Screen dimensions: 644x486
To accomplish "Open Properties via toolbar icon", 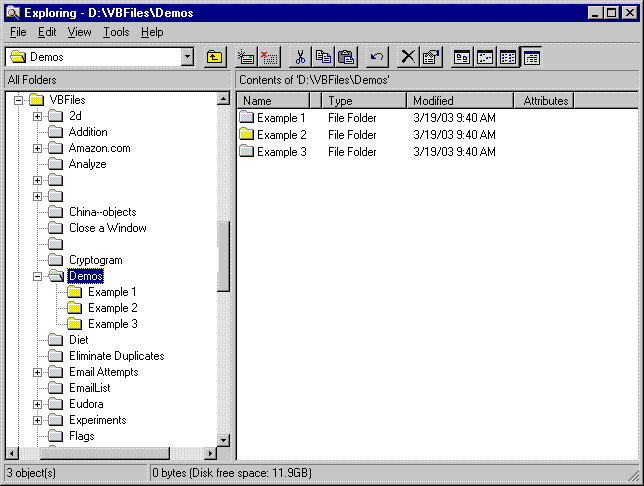I will 431,57.
